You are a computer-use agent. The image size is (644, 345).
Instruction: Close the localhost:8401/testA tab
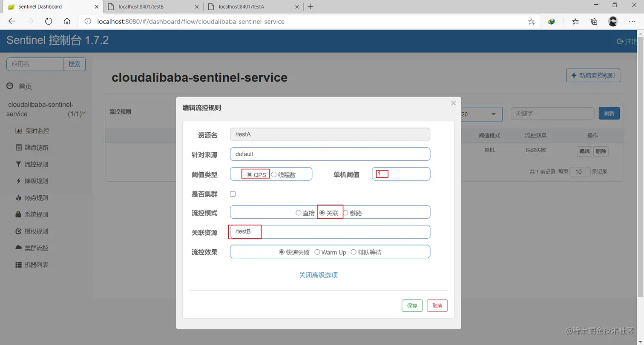[x=297, y=6]
